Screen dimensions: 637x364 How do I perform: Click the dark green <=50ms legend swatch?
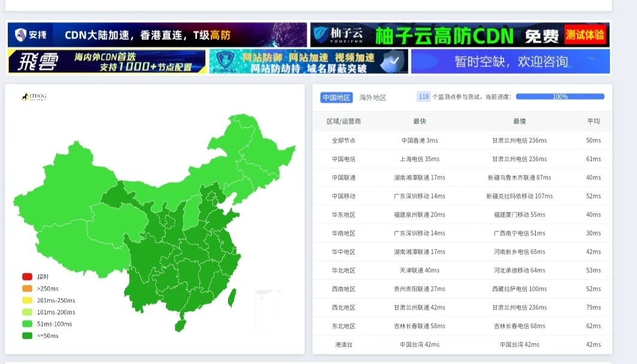click(x=27, y=335)
